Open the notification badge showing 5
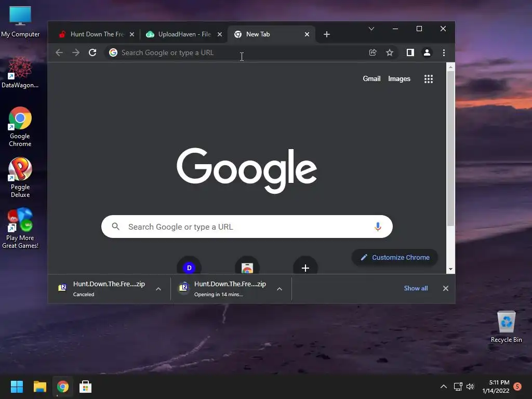Screen dimensions: 532x399 tap(517, 387)
